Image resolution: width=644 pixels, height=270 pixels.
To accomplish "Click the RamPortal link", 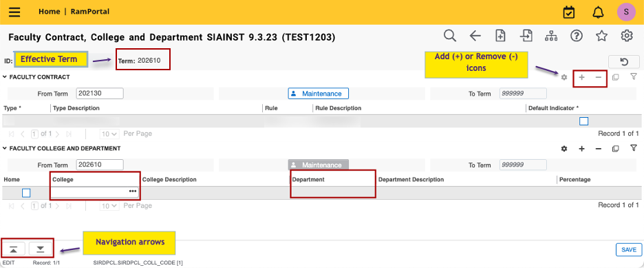I will [x=90, y=12].
